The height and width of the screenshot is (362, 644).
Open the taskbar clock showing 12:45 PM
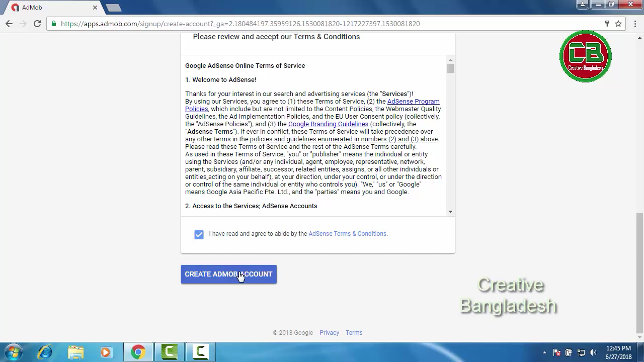tap(618, 352)
